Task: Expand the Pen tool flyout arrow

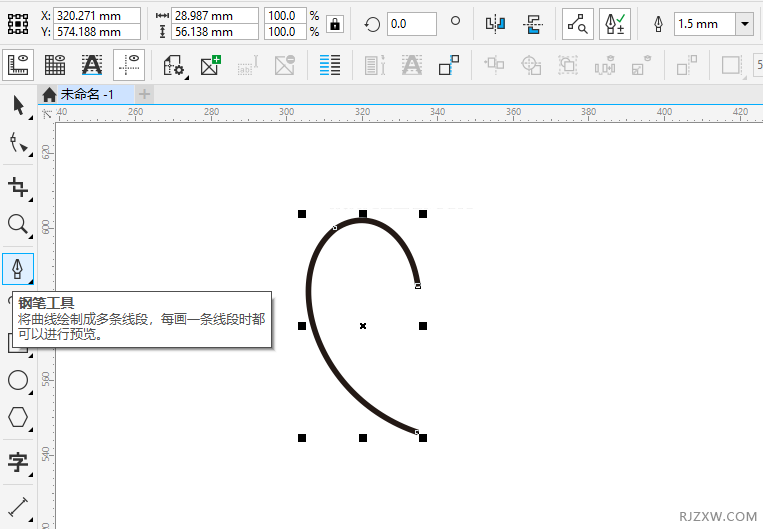Action: click(x=31, y=282)
